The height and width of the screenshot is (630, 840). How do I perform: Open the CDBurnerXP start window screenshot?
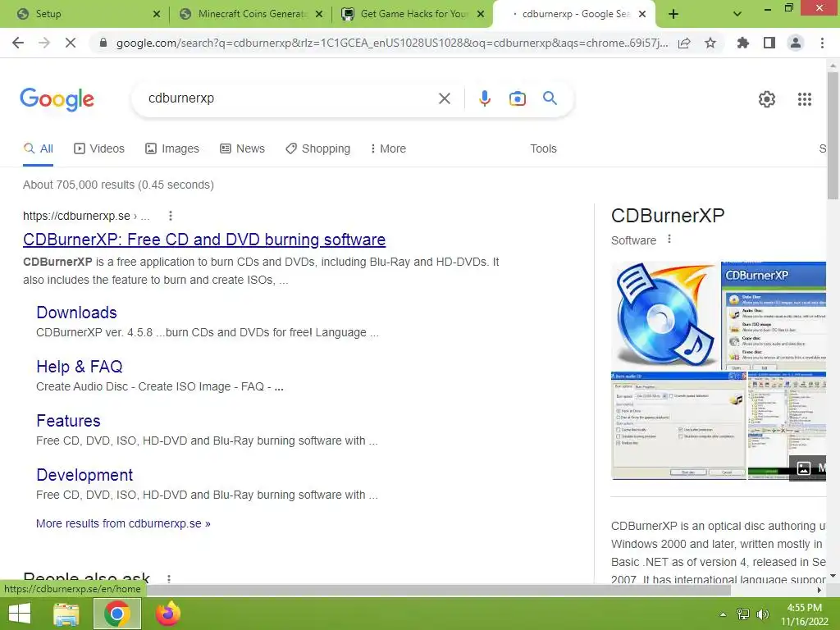[774, 316]
